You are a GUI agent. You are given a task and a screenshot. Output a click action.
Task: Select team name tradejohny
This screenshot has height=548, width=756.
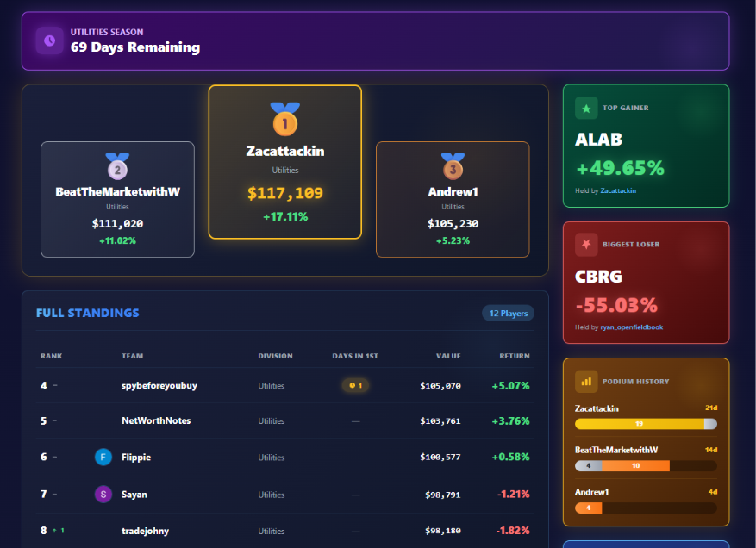tap(145, 531)
